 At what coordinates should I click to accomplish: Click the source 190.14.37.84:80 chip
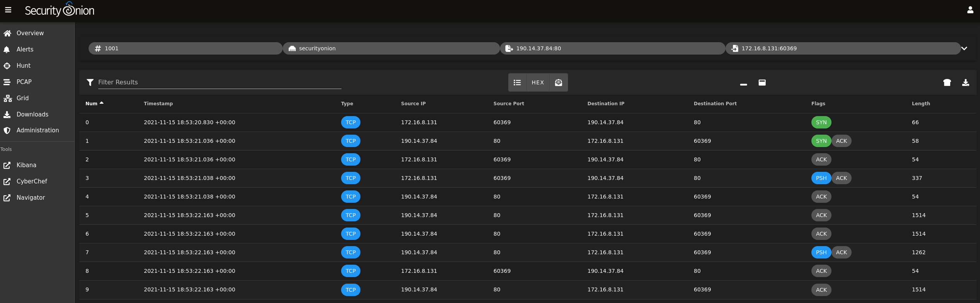coord(613,48)
